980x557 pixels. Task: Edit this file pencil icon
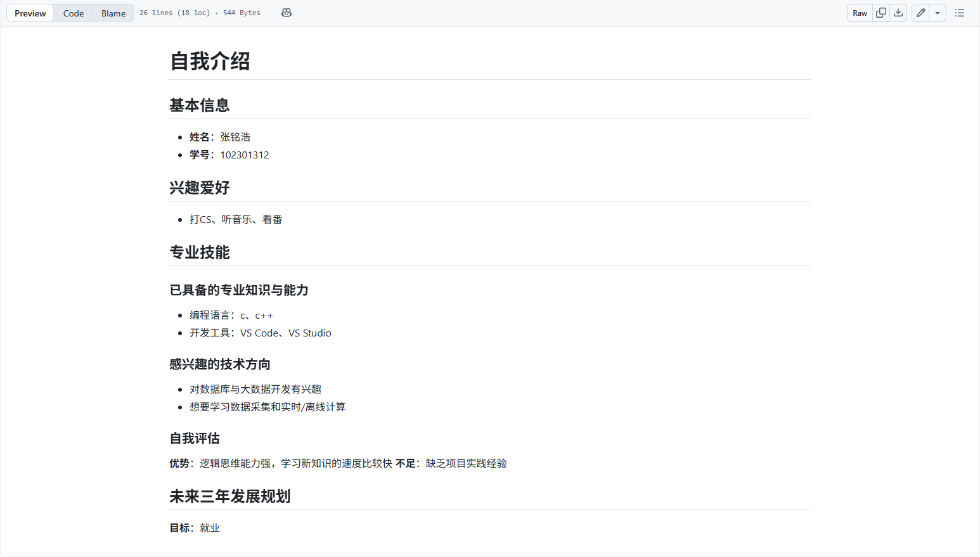click(x=921, y=13)
